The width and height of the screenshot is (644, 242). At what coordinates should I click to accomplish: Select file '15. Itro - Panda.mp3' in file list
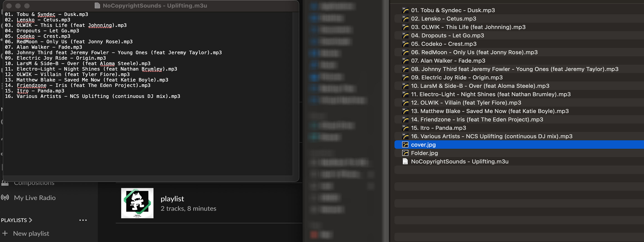click(438, 128)
